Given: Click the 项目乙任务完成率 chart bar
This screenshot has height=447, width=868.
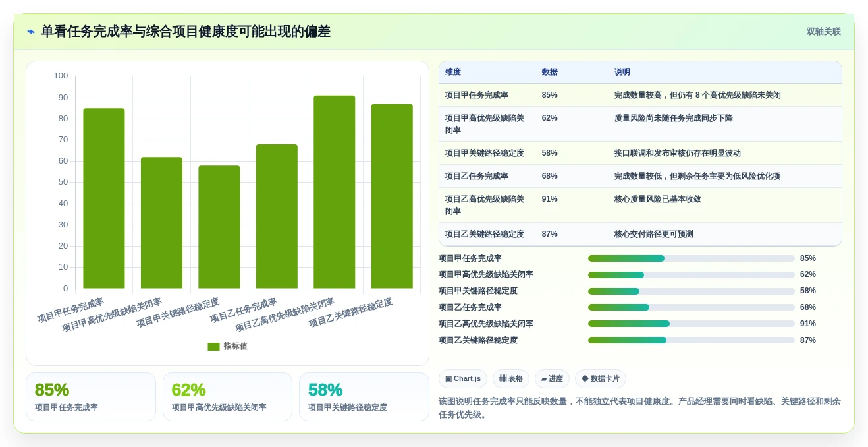Looking at the screenshot, I should click(x=277, y=216).
